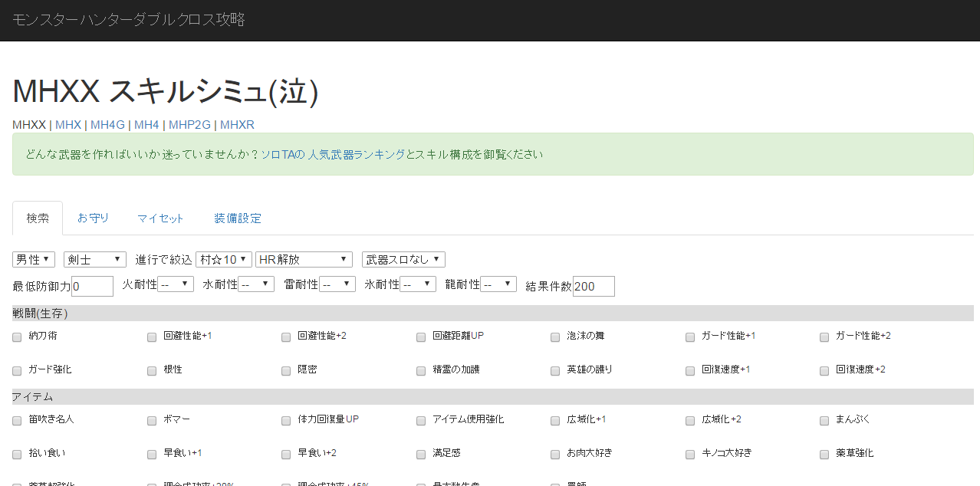The width and height of the screenshot is (980, 486).
Task: Open the 剣士 hunter type dropdown
Action: (95, 260)
